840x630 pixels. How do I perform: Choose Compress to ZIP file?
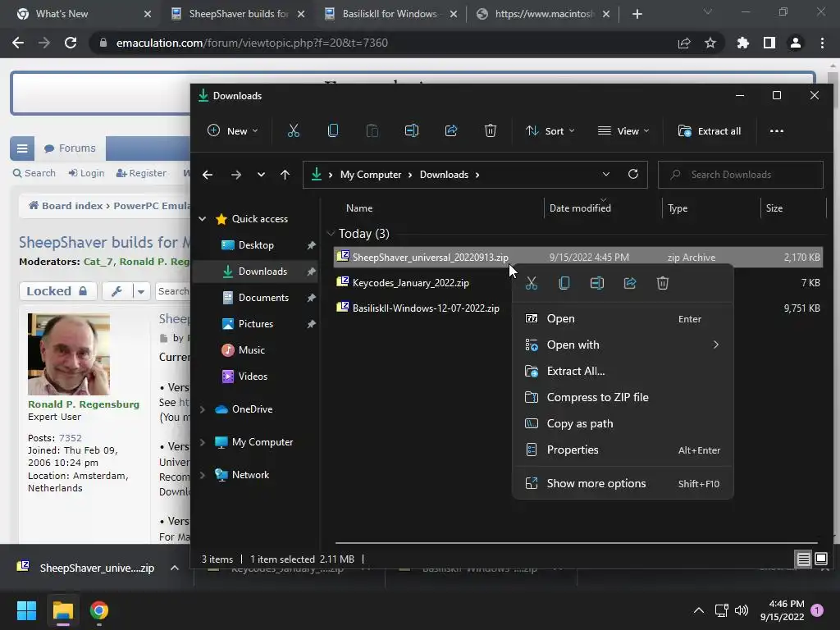(x=623, y=398)
